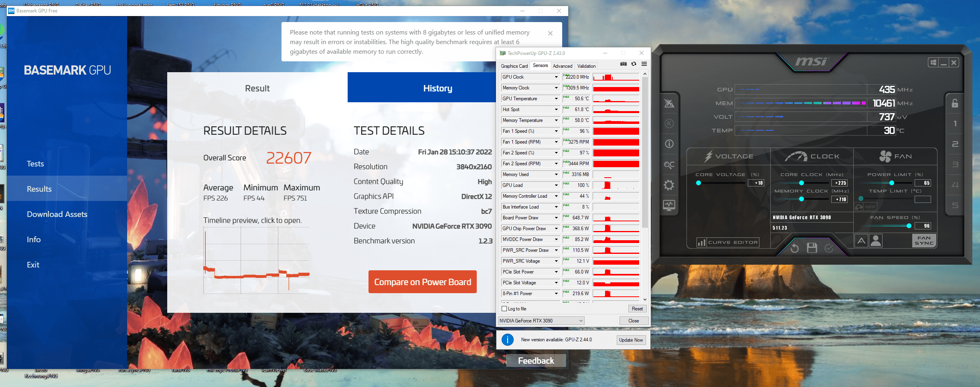
Task: Click the GPU-Z Close button
Action: pyautogui.click(x=634, y=321)
